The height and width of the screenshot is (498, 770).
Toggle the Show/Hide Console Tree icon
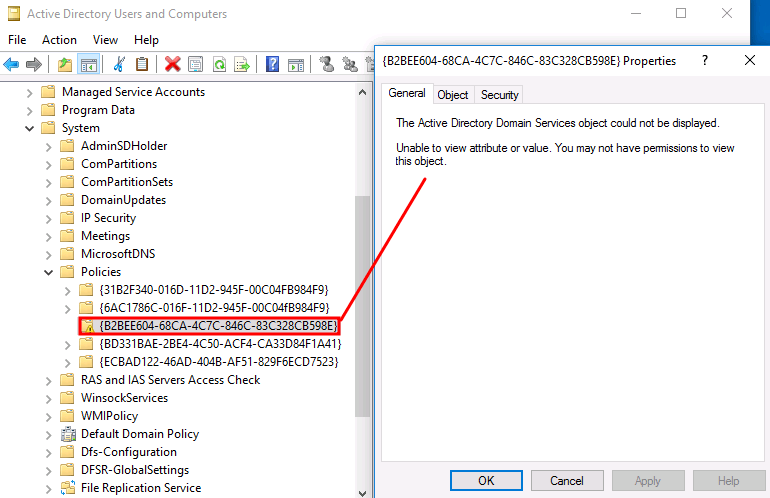(89, 64)
